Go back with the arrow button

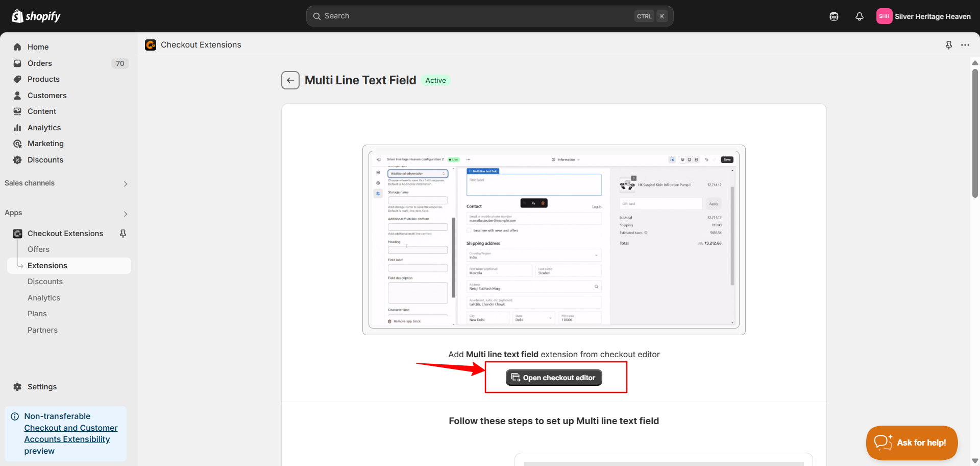(290, 80)
